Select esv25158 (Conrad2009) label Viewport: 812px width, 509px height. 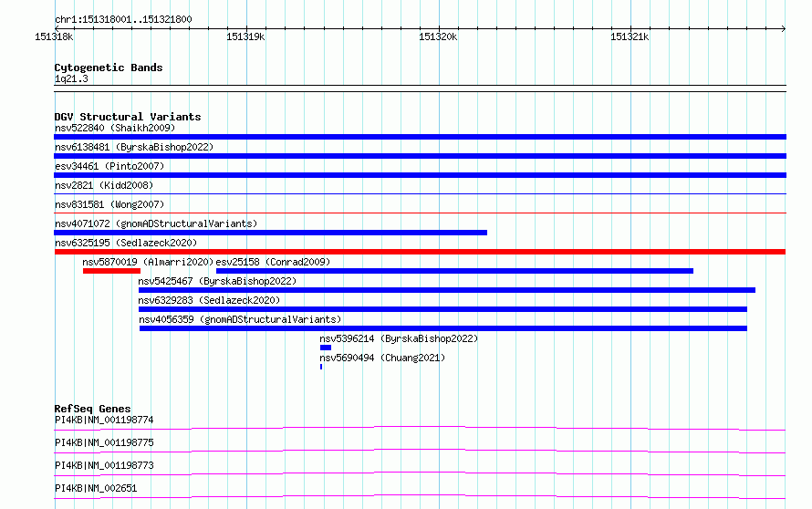coord(273,262)
